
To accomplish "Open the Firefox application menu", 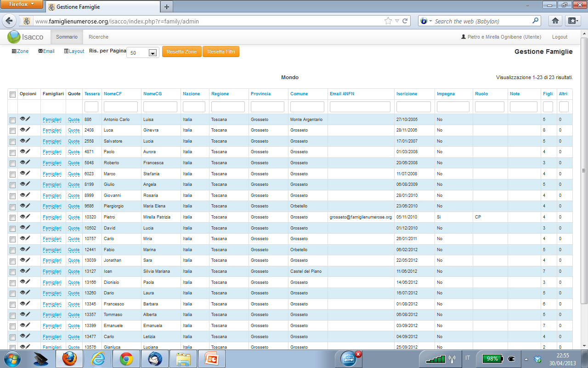I will click(x=22, y=5).
